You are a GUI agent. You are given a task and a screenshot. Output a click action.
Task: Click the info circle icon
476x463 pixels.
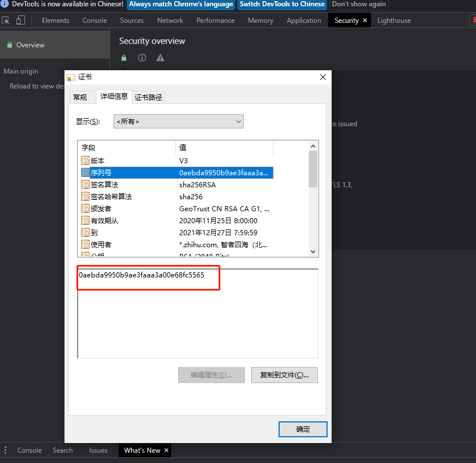pos(142,58)
